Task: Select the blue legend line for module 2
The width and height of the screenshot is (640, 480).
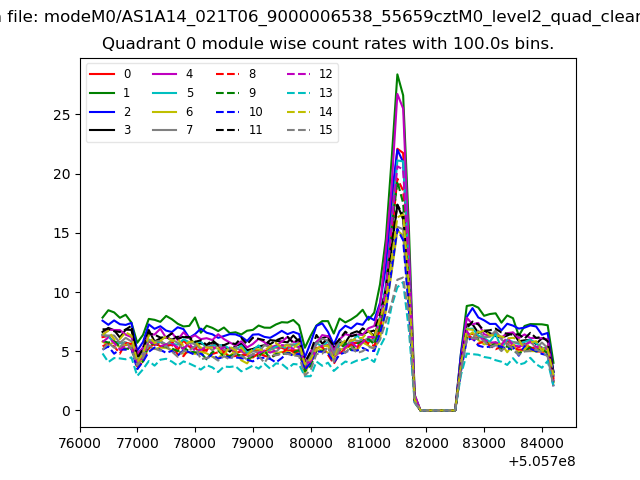Action: [103, 112]
